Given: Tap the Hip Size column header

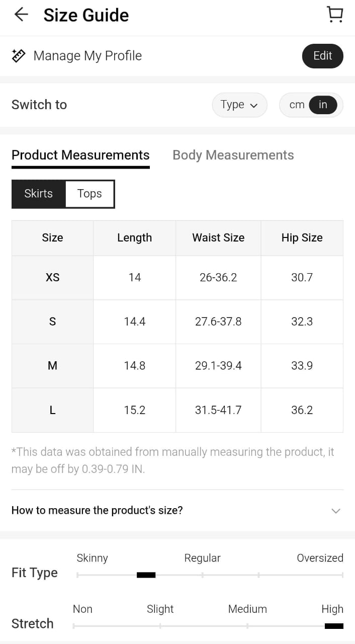Looking at the screenshot, I should click(x=302, y=237).
